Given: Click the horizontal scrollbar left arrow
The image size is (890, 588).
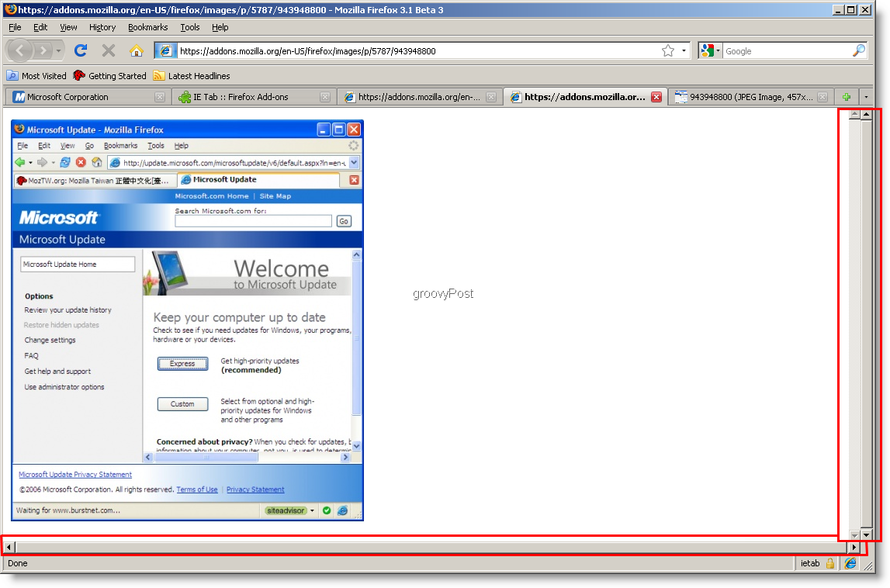Looking at the screenshot, I should pos(9,548).
